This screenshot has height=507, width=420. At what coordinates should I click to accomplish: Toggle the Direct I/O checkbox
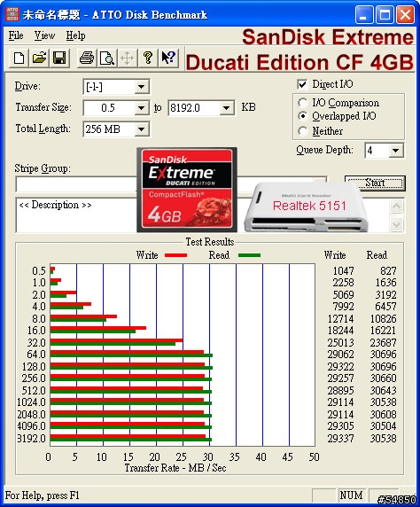[x=302, y=85]
